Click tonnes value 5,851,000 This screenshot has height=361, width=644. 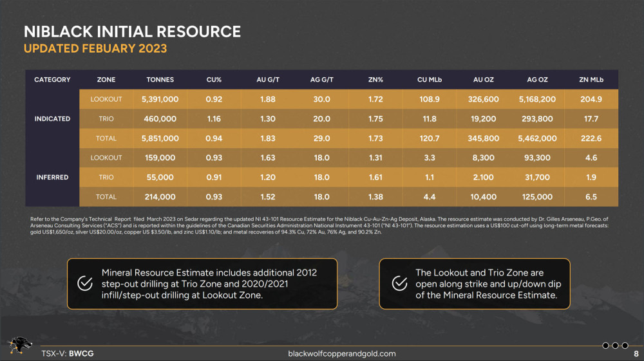pyautogui.click(x=160, y=138)
